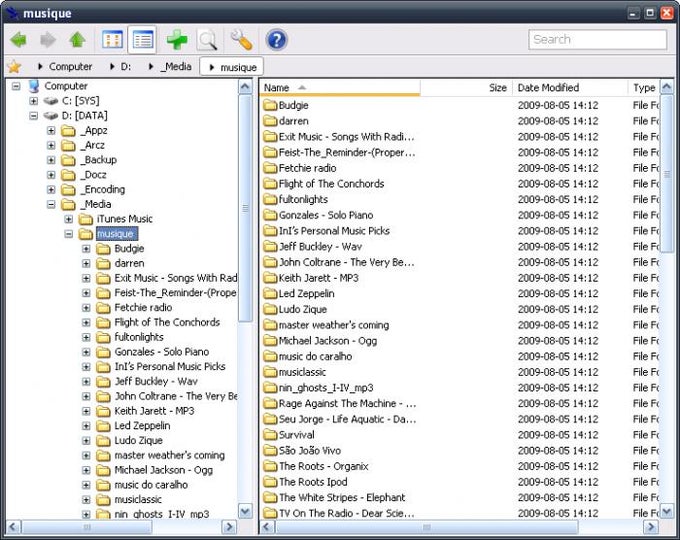Select 'fultonlights' in the folder tree

click(x=139, y=337)
